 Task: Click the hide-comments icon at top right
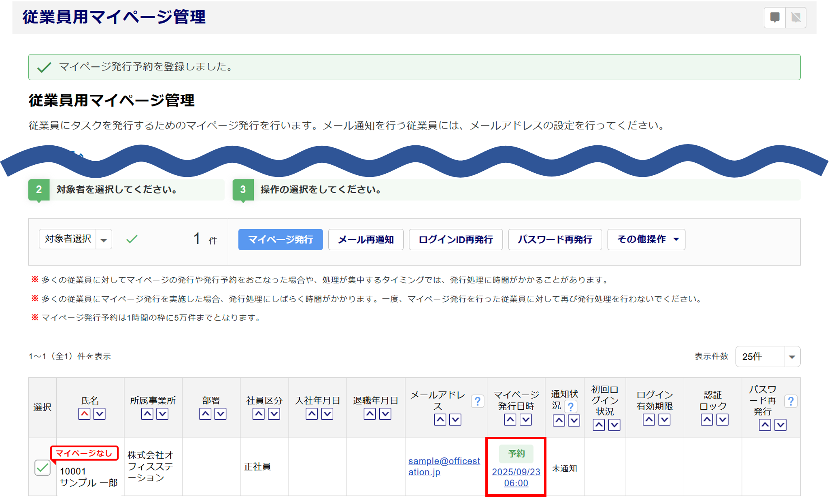click(x=796, y=17)
